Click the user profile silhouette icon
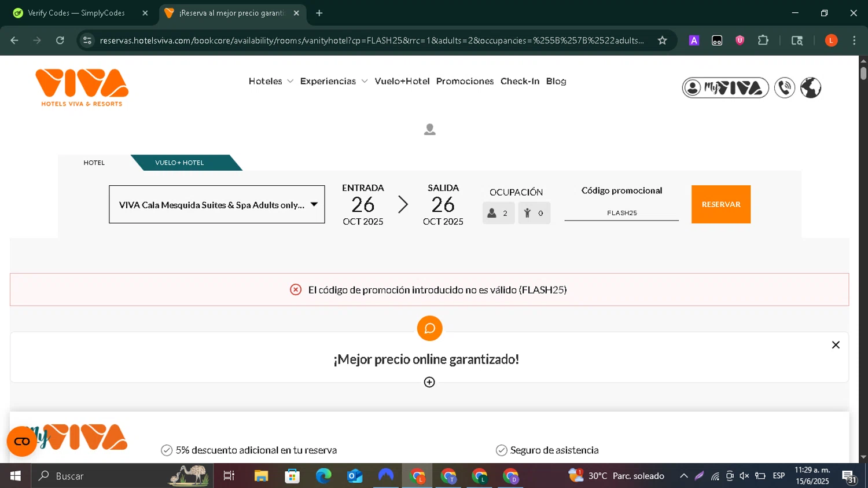The width and height of the screenshot is (868, 488). click(429, 129)
